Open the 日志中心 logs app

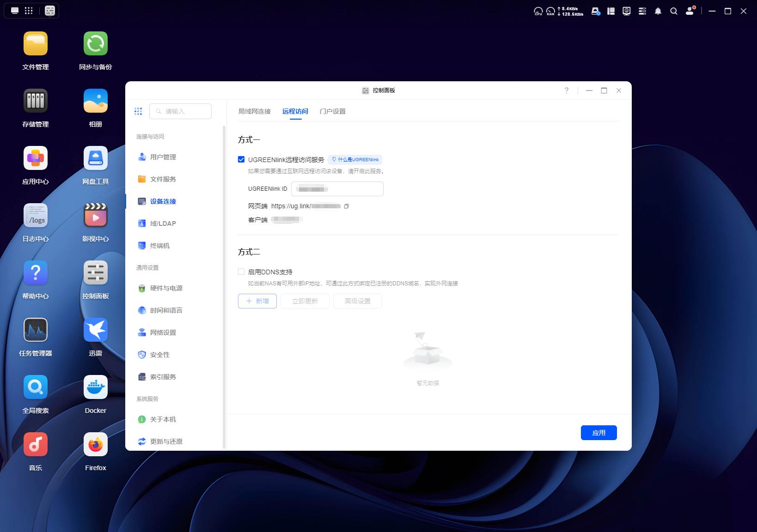[x=36, y=215]
